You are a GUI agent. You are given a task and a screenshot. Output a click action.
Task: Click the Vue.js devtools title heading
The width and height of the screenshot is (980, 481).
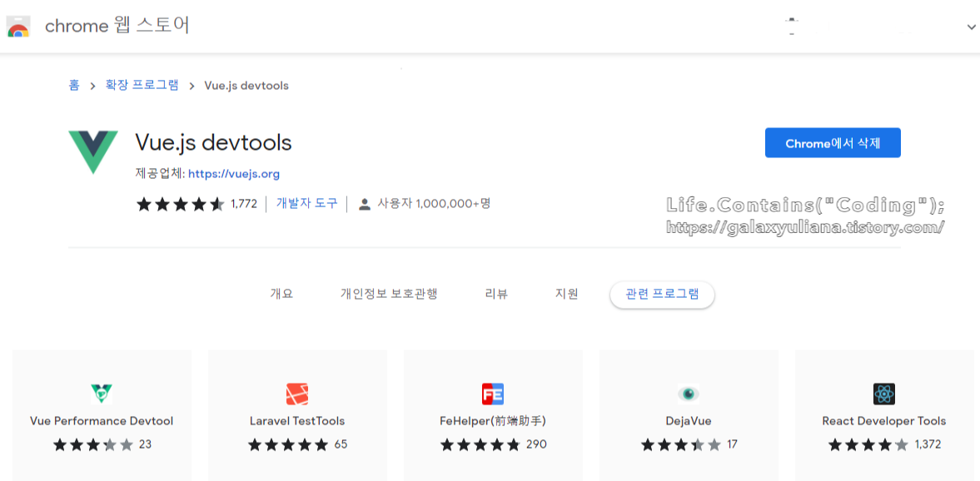[213, 143]
